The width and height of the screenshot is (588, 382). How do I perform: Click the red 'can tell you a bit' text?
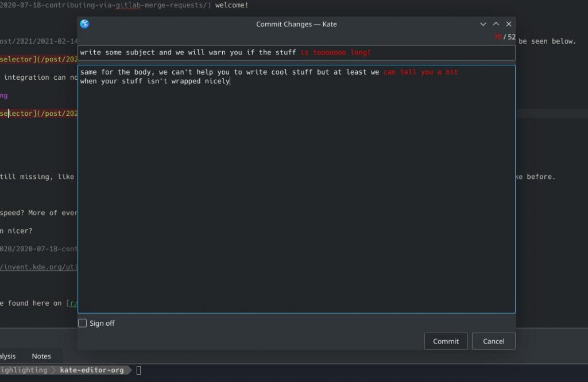tap(420, 72)
